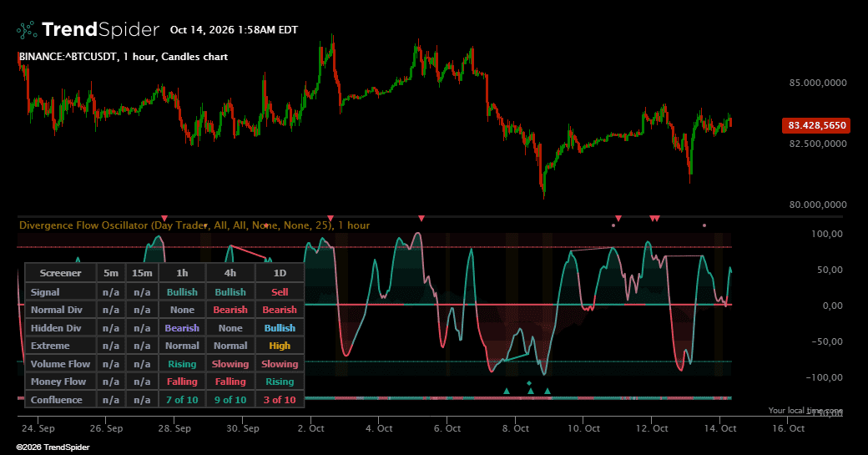Image resolution: width=868 pixels, height=455 pixels.
Task: Click the '1h' column header
Action: point(182,273)
